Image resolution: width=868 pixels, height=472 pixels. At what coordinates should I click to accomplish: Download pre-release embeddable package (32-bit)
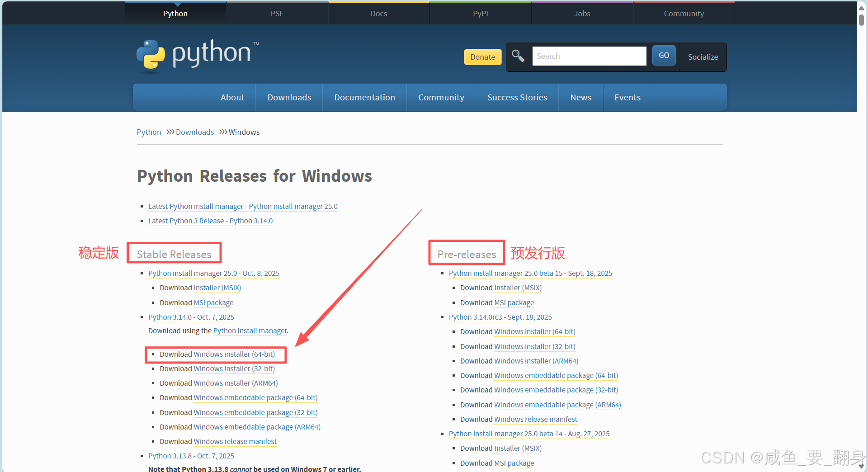(x=556, y=390)
